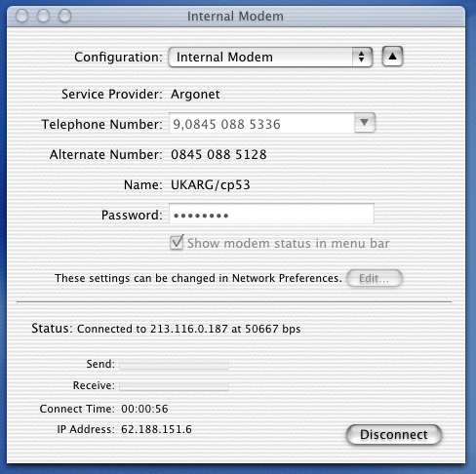Image resolution: width=476 pixels, height=474 pixels.
Task: Click in the Telephone Number field
Action: click(261, 123)
